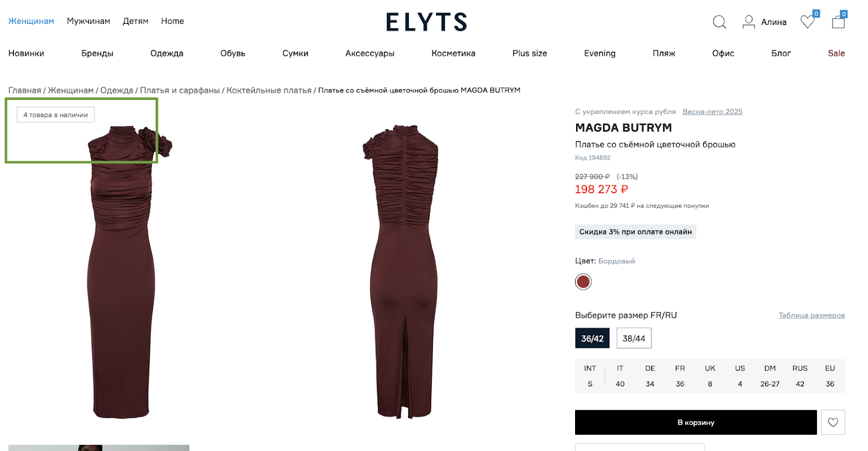
Task: Choose the Бордовый color swatch
Action: pos(583,282)
